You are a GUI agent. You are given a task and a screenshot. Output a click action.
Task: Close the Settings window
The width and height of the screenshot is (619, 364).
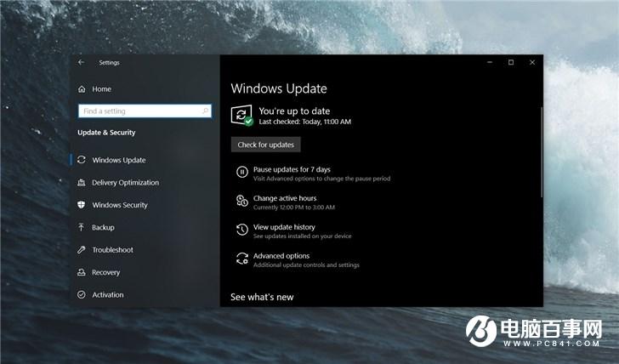(x=532, y=62)
